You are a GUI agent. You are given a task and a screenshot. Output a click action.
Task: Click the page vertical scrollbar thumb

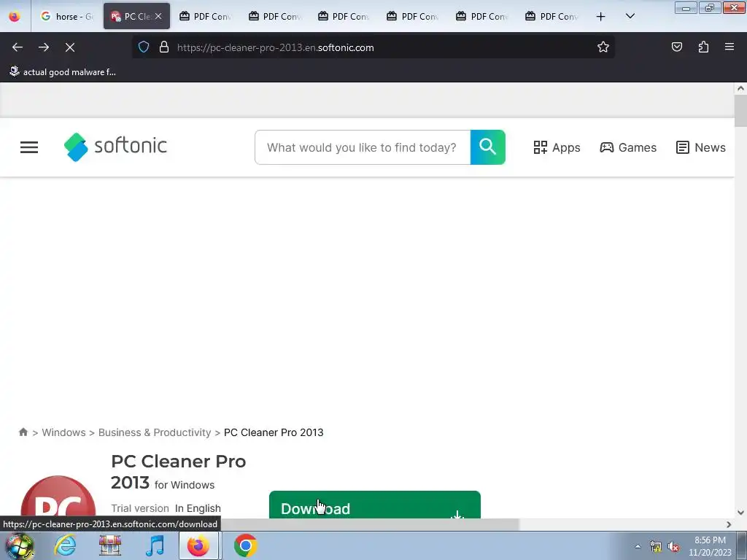coord(740,111)
